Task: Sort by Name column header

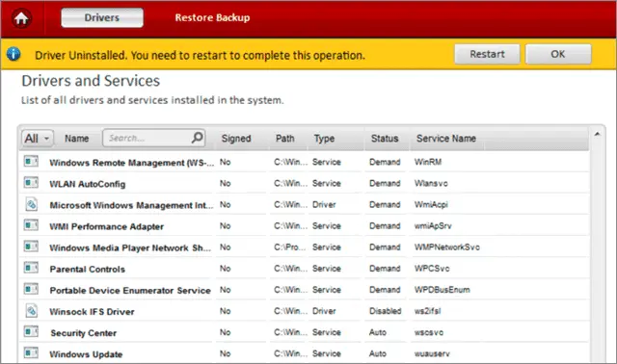Action: coord(77,139)
